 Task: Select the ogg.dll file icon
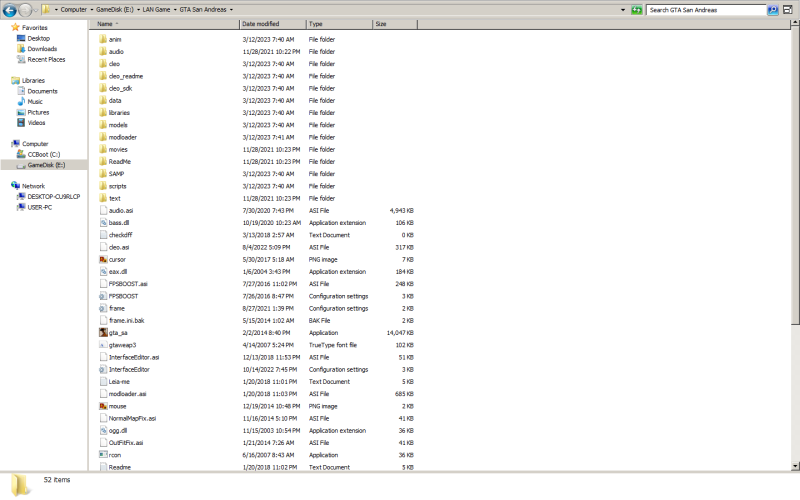(x=103, y=431)
